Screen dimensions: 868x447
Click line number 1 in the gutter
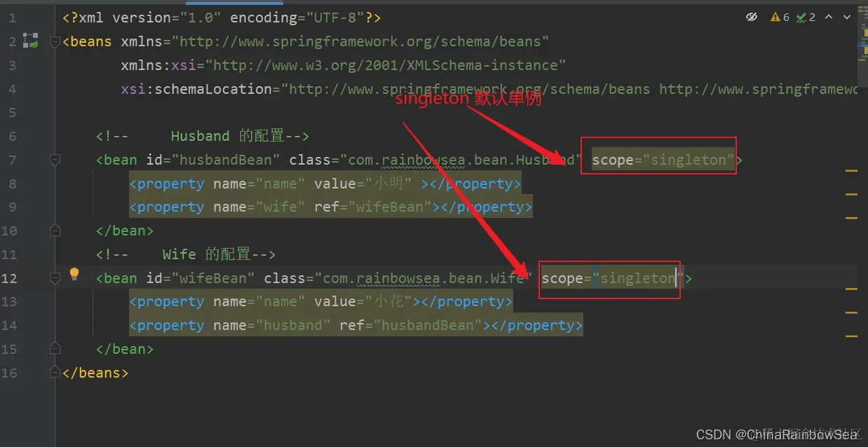coord(13,18)
